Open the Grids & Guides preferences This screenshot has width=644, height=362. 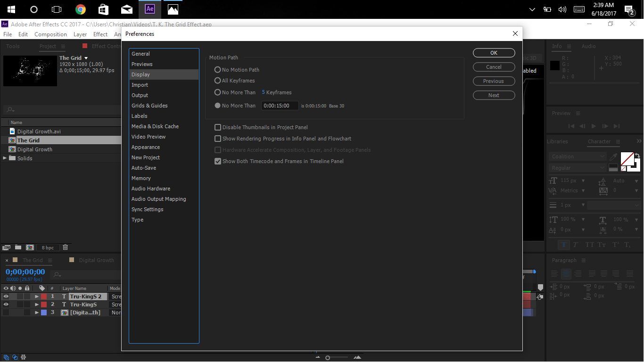(164, 106)
